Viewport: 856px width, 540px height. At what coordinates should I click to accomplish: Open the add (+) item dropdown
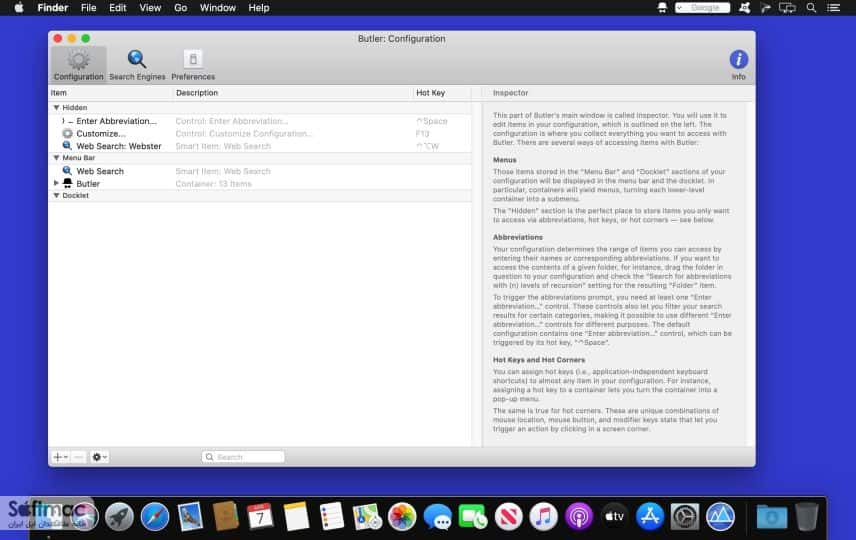point(60,457)
